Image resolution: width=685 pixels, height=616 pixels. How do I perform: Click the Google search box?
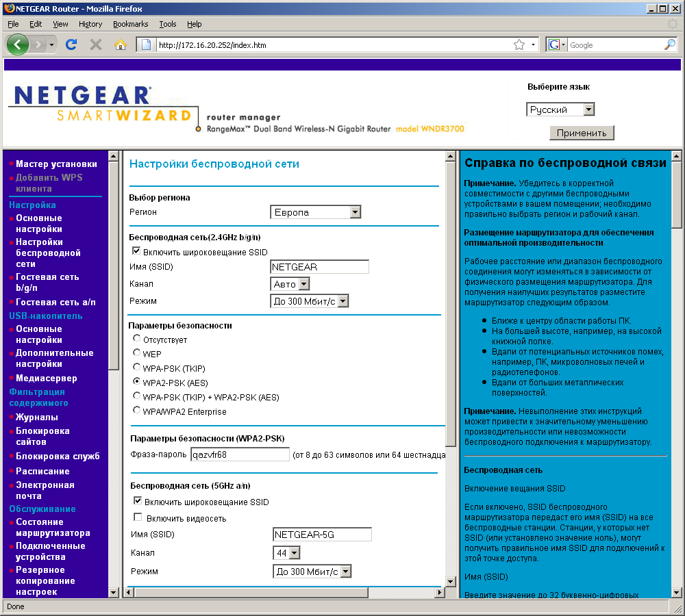[x=616, y=44]
